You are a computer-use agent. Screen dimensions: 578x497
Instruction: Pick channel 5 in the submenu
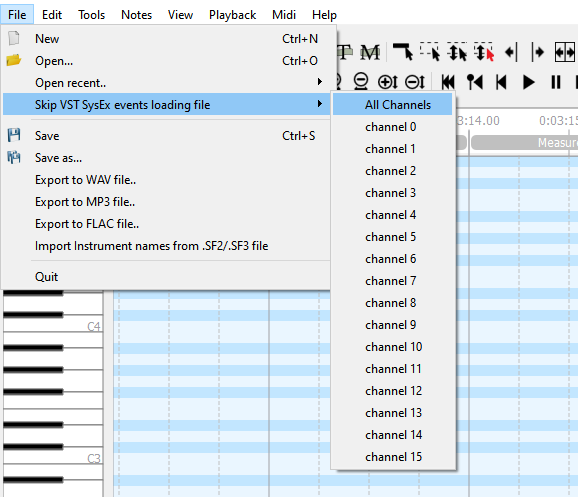[x=393, y=237]
